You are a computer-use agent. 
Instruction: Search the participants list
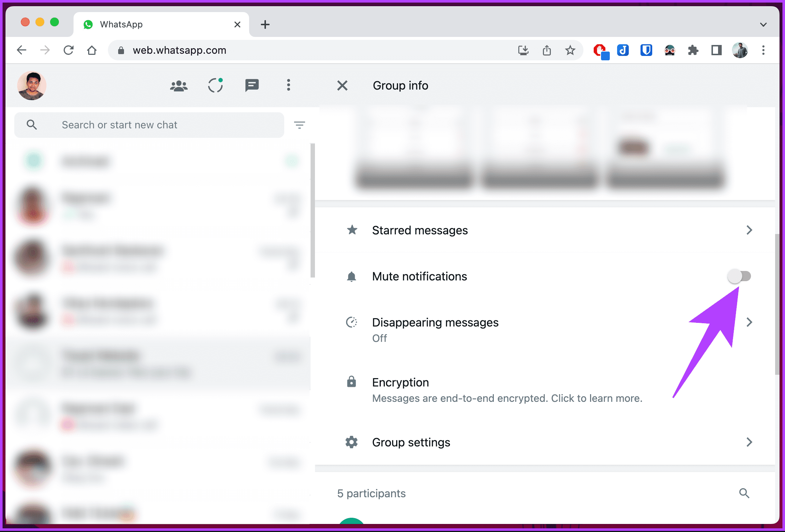tap(744, 493)
